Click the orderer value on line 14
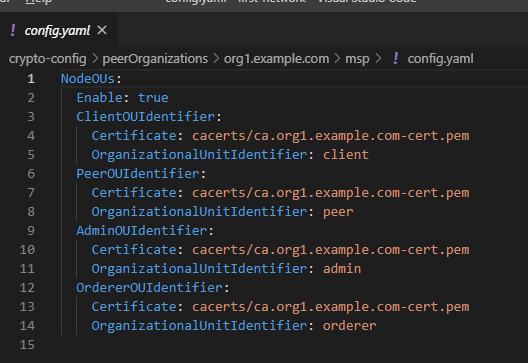This screenshot has width=528, height=363. pos(350,326)
